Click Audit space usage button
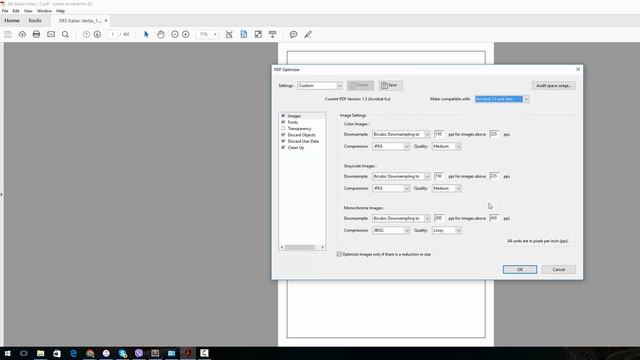This screenshot has height=360, width=640. pos(553,86)
